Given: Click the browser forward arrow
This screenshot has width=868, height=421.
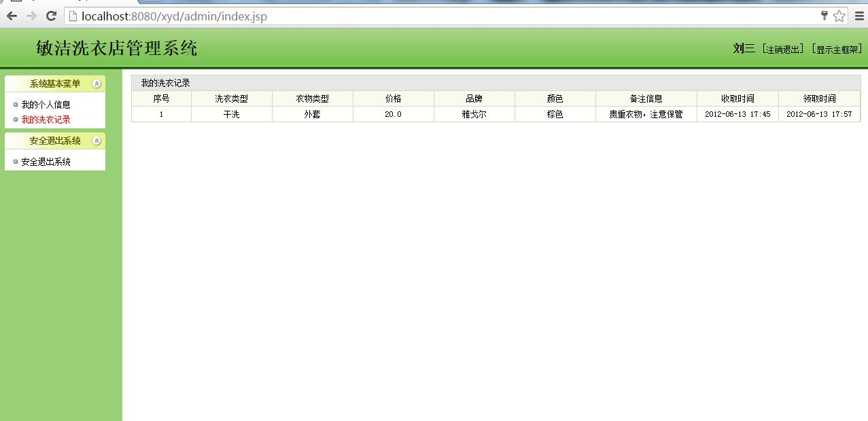Looking at the screenshot, I should 31,16.
